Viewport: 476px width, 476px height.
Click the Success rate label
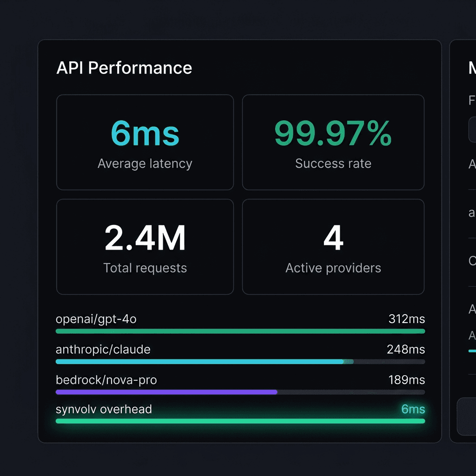click(x=333, y=163)
